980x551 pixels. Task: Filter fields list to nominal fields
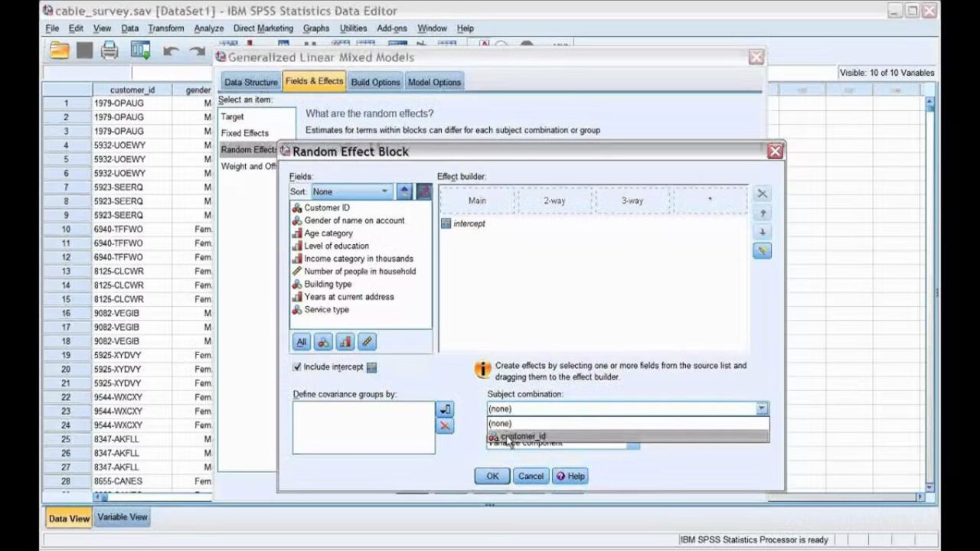tap(324, 342)
